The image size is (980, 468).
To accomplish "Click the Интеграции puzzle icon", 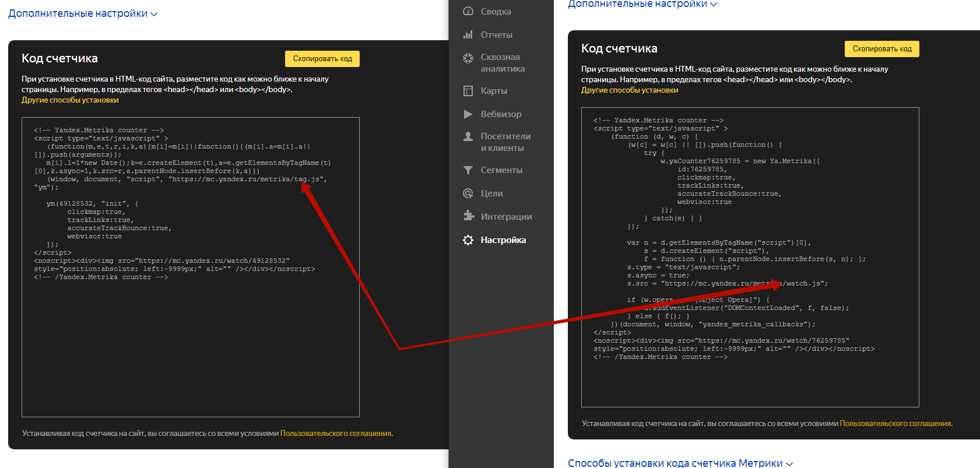I will coord(468,216).
